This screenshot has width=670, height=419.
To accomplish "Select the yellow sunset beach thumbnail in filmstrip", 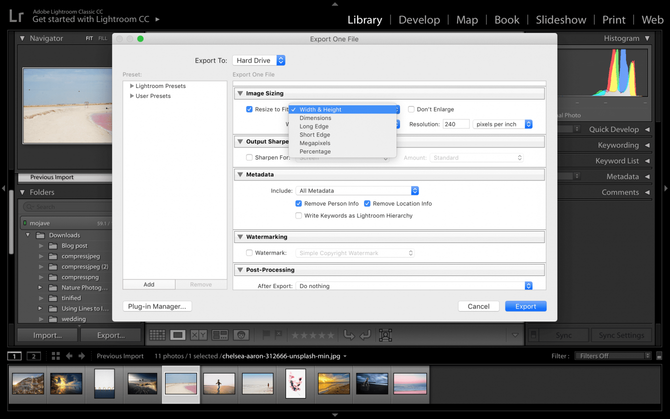I will [333, 383].
